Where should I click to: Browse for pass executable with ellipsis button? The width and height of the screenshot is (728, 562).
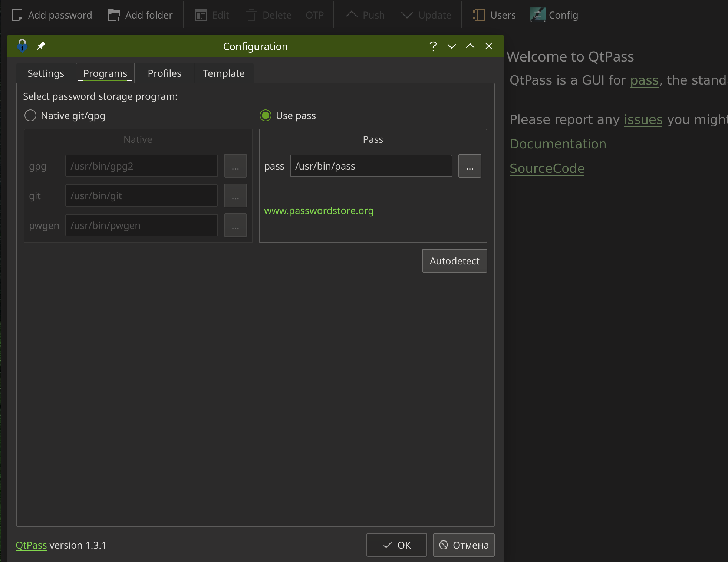pyautogui.click(x=470, y=166)
